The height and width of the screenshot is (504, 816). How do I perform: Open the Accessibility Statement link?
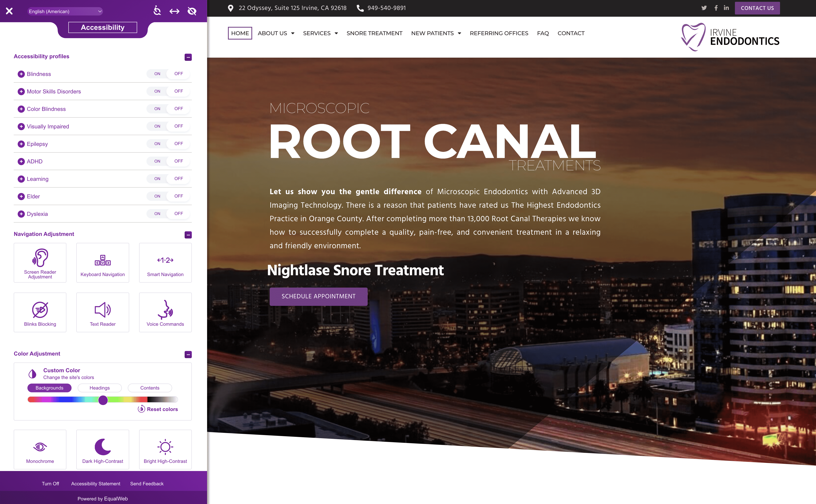coord(96,484)
